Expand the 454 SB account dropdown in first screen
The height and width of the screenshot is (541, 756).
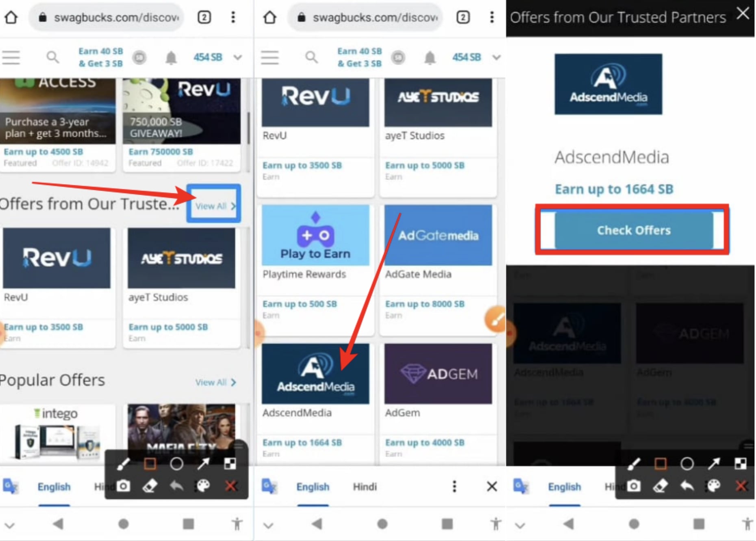click(238, 57)
